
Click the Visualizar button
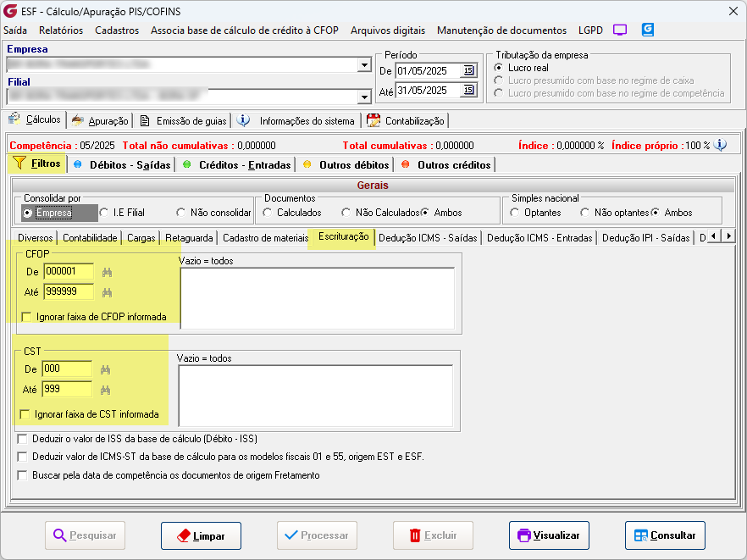point(549,535)
